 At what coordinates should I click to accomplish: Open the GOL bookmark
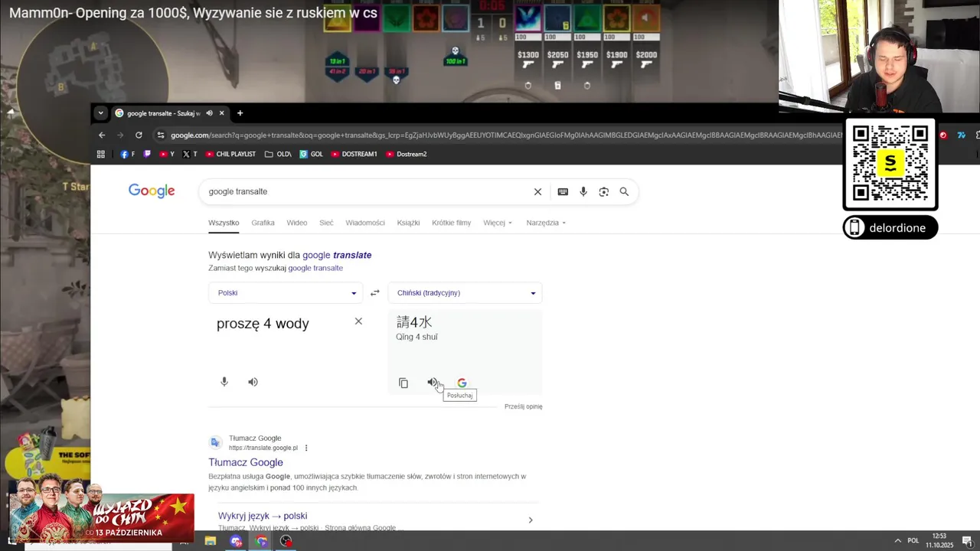311,154
